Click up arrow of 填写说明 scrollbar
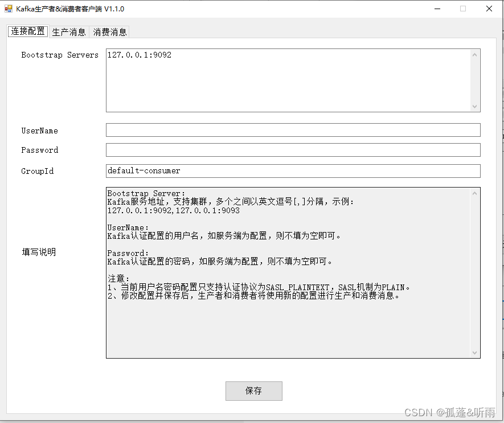The width and height of the screenshot is (504, 423). [475, 193]
